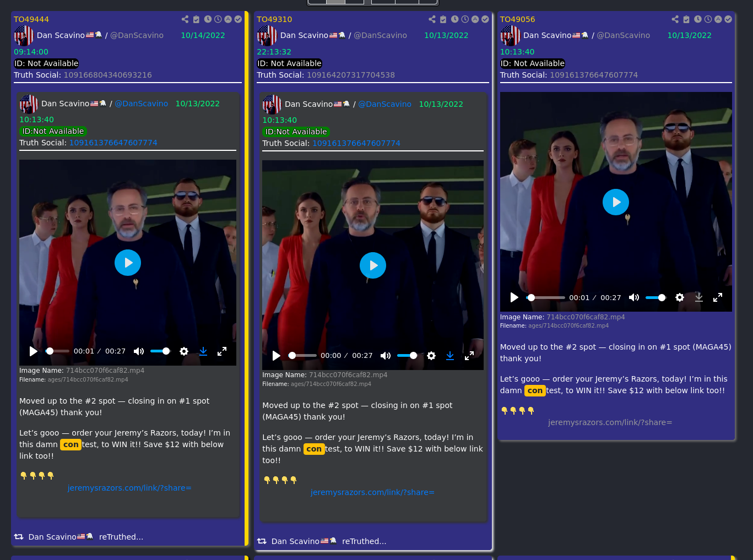
Task: Click volume slider on card TO49310
Action: point(407,356)
